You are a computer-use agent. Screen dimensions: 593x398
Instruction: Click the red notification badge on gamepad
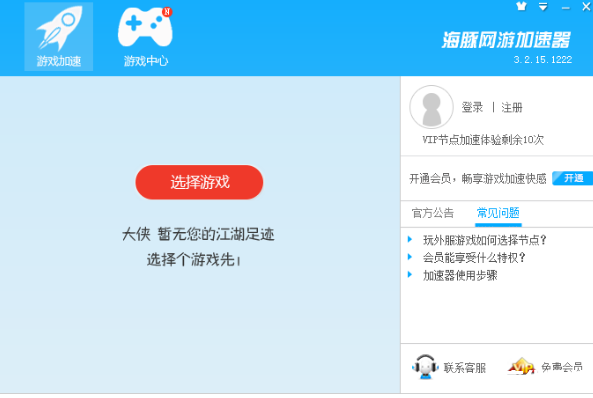167,12
